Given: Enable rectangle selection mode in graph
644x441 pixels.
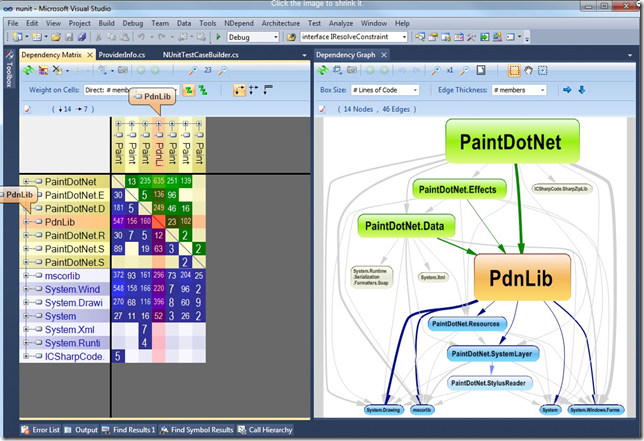Looking at the screenshot, I should [x=514, y=71].
